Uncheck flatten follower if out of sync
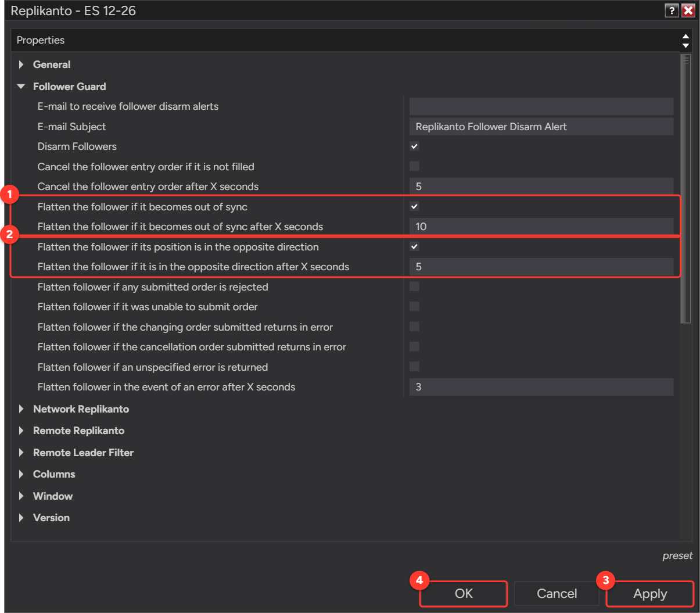Screen dimensions: 700x613 pos(414,206)
